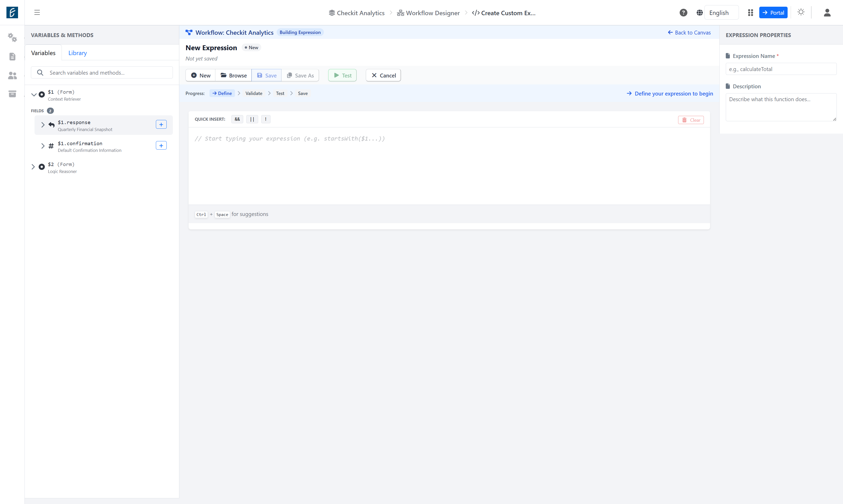Go to Checkit Analytics breadcrumb
Image resolution: width=843 pixels, height=504 pixels.
(357, 13)
